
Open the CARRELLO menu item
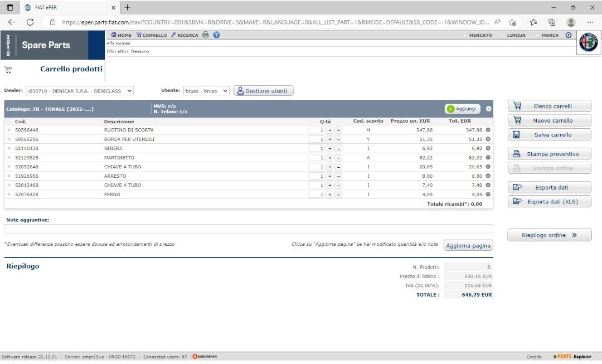[x=152, y=35]
